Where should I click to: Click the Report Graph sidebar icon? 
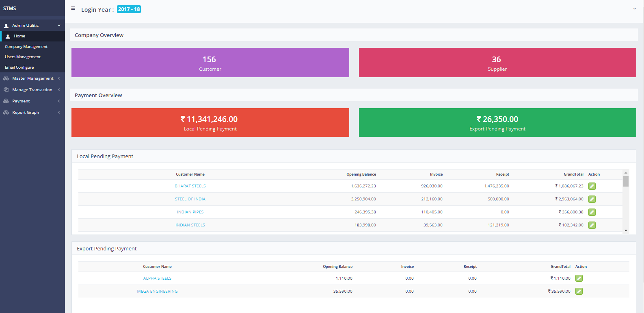pos(6,113)
